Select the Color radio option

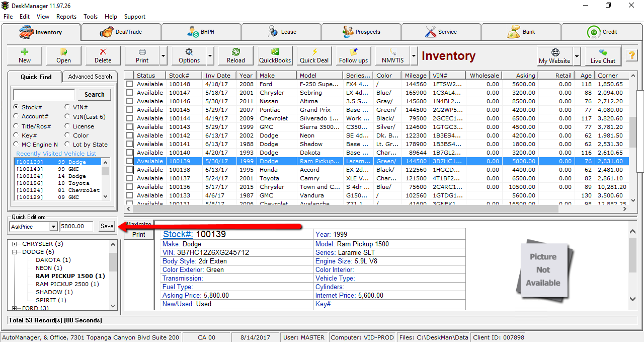(x=67, y=135)
